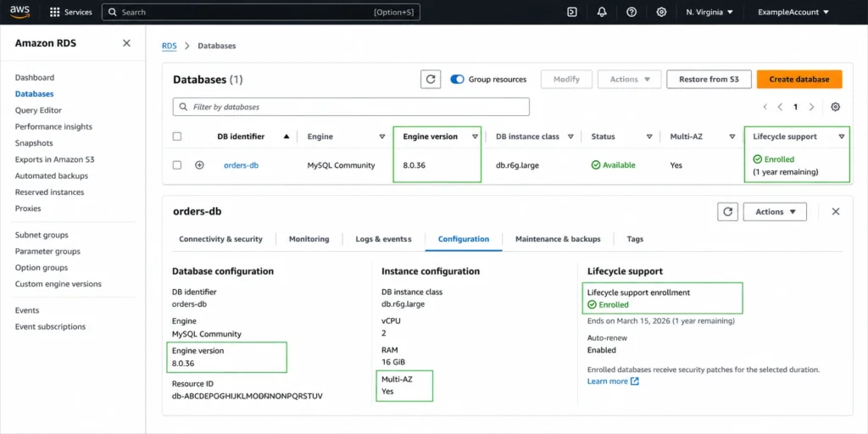Tick the select-all databases checkbox

click(177, 136)
